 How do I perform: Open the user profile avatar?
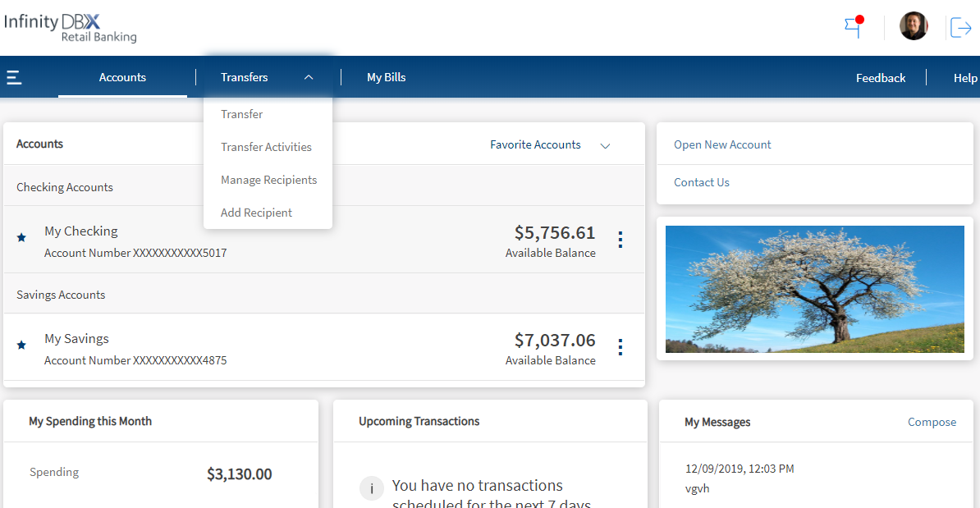coord(913,26)
